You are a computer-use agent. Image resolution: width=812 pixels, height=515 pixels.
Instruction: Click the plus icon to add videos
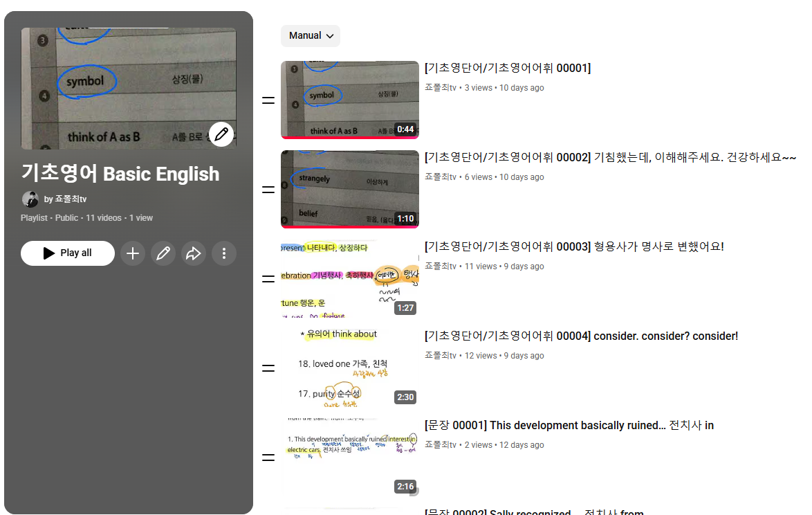point(133,253)
